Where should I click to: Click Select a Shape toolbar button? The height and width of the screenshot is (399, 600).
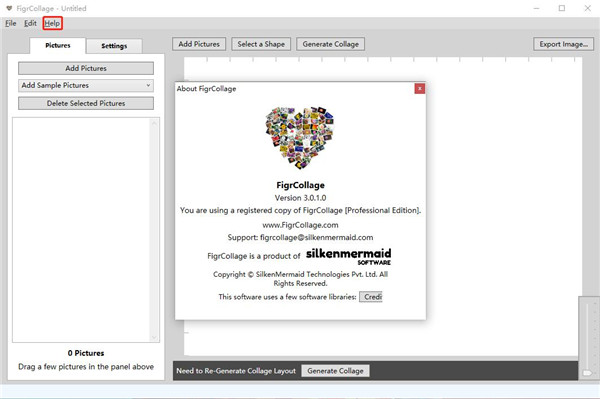click(261, 44)
